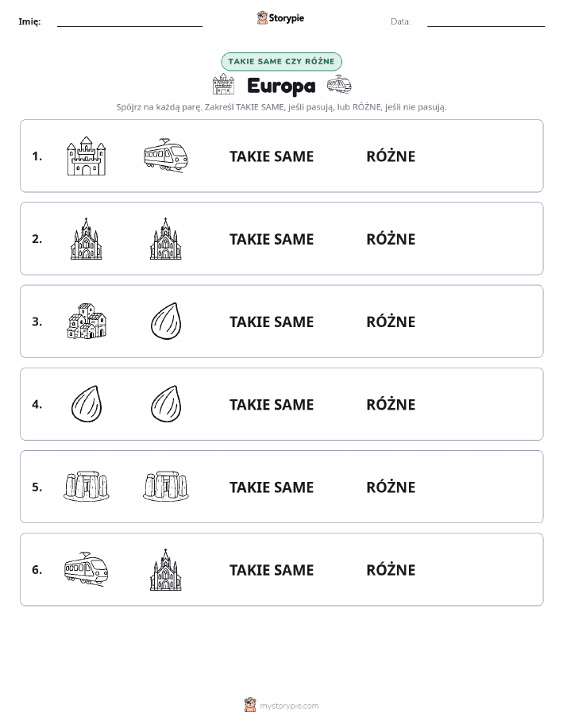This screenshot has height=728, width=563.
Task: Click the village houses icon in row 3
Action: pos(87,322)
